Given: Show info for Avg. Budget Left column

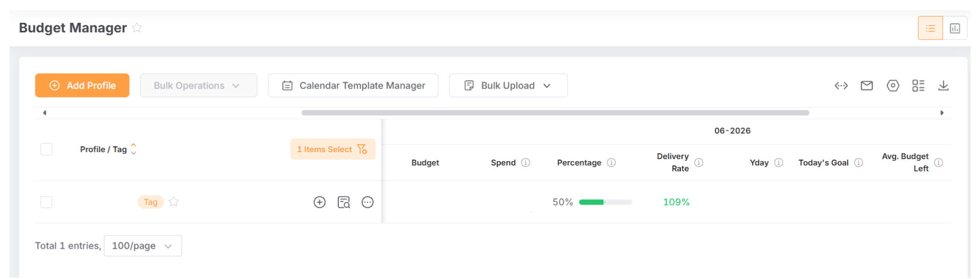Looking at the screenshot, I should point(939,163).
